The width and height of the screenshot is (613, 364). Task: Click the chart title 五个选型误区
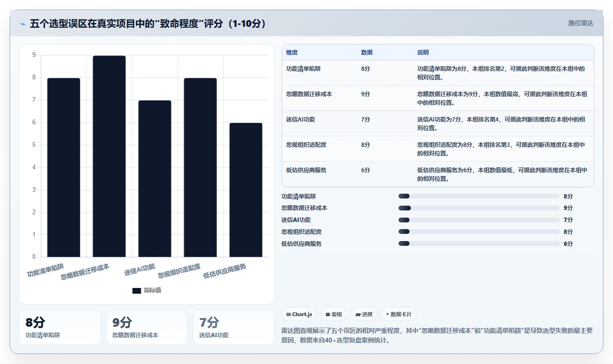click(148, 23)
